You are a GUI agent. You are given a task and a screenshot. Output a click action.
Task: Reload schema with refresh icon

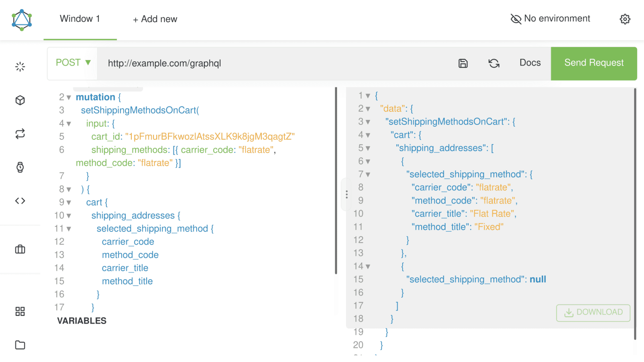click(494, 63)
